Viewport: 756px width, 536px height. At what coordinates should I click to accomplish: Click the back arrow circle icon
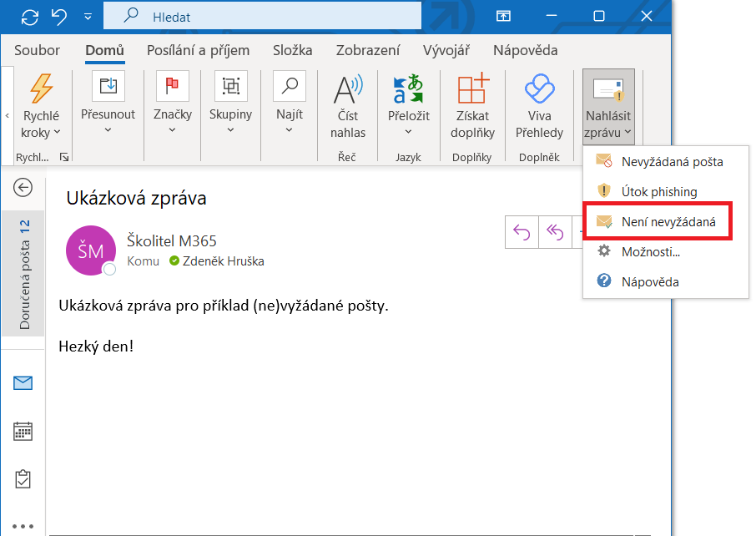pos(23,188)
